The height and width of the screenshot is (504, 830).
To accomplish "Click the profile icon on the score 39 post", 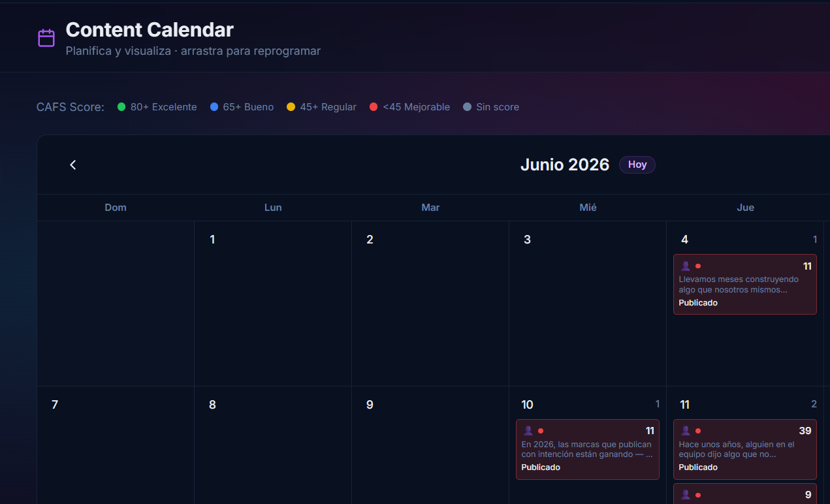I will click(x=686, y=431).
